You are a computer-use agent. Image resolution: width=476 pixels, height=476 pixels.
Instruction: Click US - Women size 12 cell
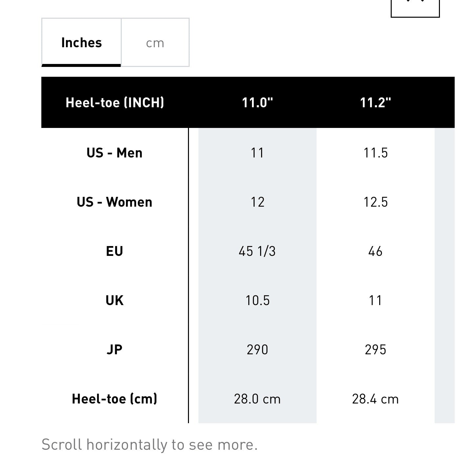tap(258, 202)
